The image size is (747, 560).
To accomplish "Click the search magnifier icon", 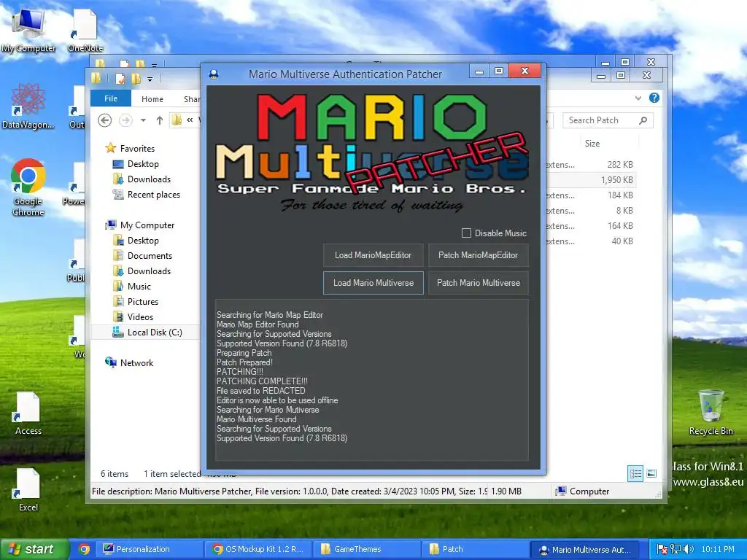I will tap(643, 120).
